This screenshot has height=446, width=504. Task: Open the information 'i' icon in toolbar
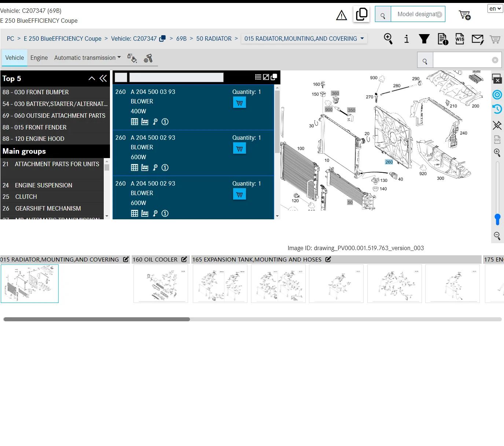point(406,39)
